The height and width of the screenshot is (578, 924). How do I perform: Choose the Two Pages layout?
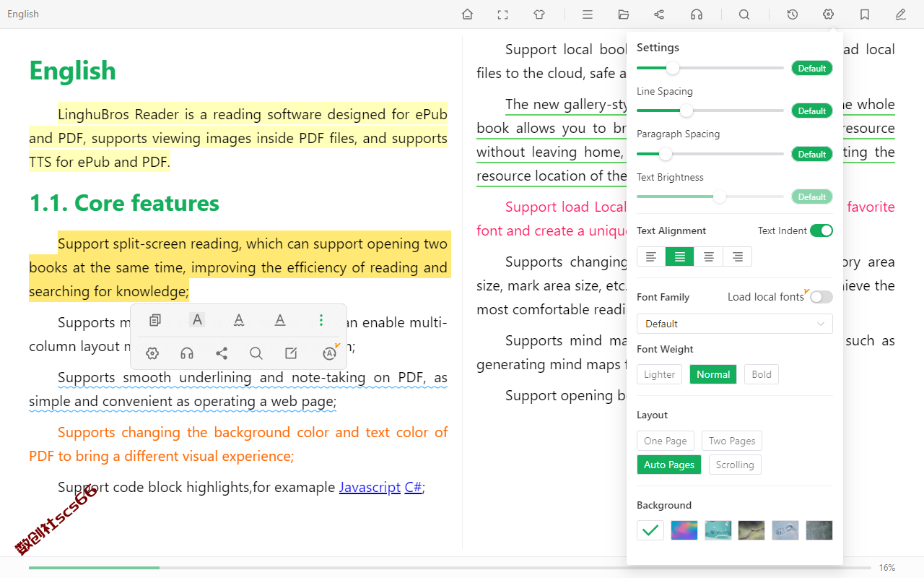732,441
